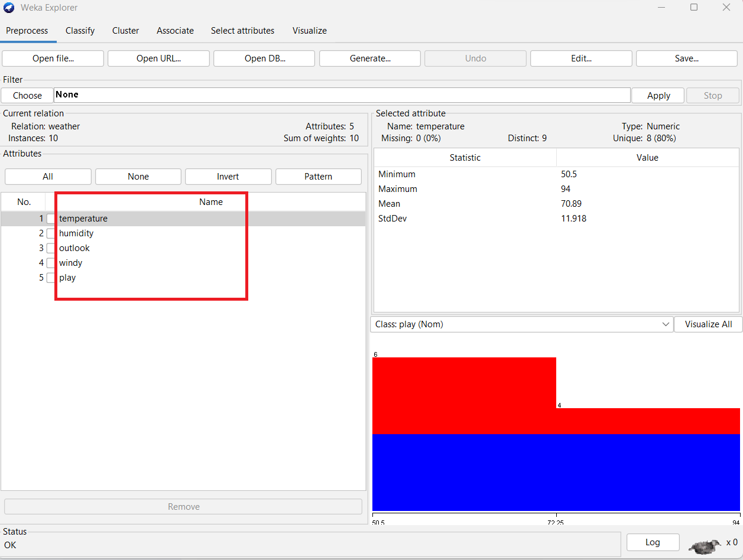Click the Weka Explorer title bar logo
This screenshot has height=560, width=743.
pyautogui.click(x=9, y=8)
